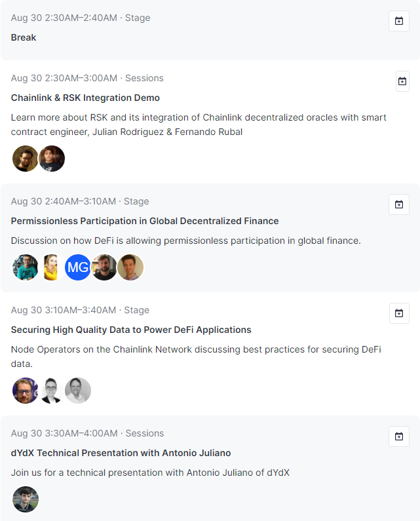The width and height of the screenshot is (420, 521).
Task: Open Chainlink & RSK Integration Demo title
Action: (x=85, y=98)
